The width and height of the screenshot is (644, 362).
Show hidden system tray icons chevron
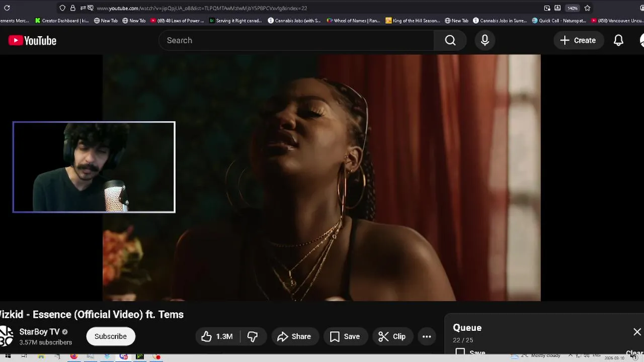(x=570, y=355)
